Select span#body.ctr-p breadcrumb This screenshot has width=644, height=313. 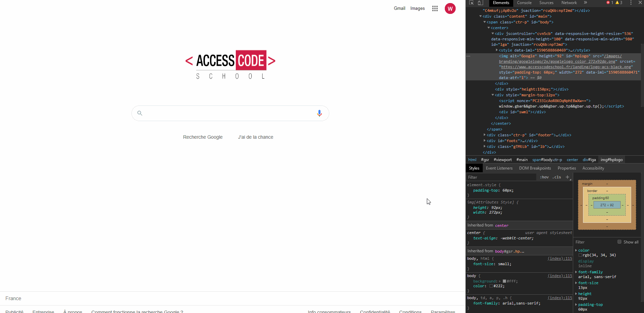click(x=547, y=160)
